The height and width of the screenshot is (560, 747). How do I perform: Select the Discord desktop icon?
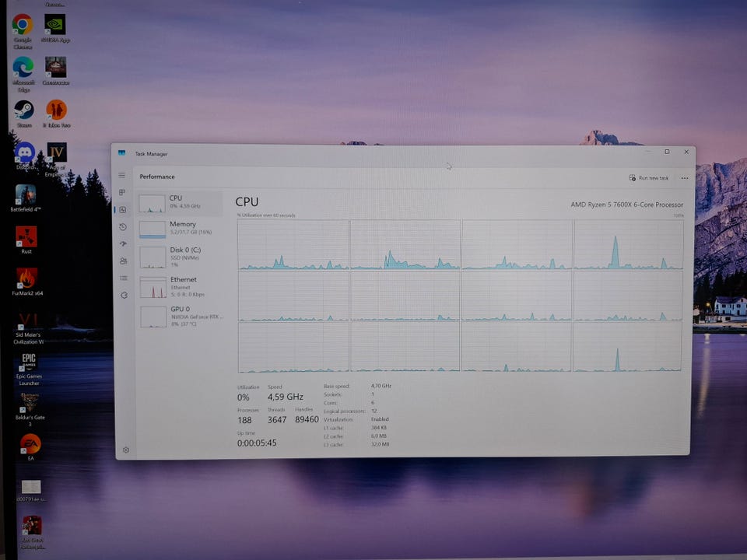[25, 156]
